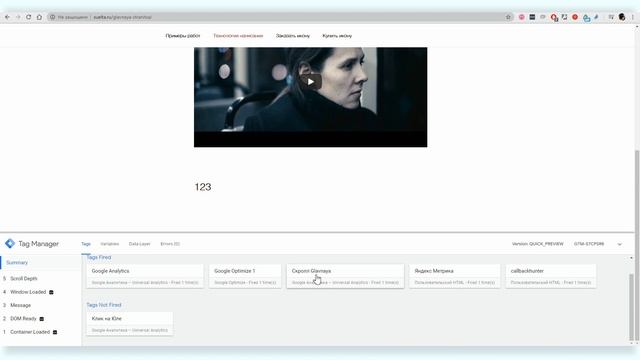Click the video thumbnail of the woman
Screen dimensions: 640x360
point(311,97)
